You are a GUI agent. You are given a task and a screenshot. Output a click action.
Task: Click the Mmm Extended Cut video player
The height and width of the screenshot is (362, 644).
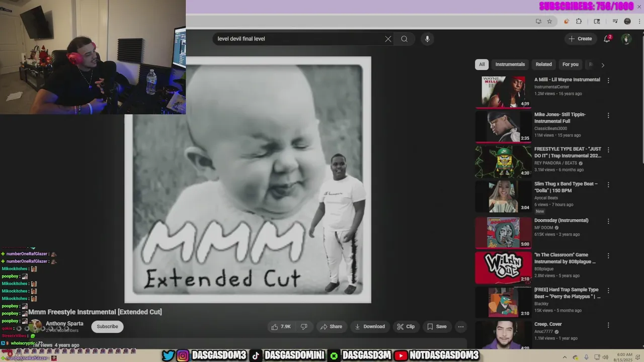tap(248, 179)
